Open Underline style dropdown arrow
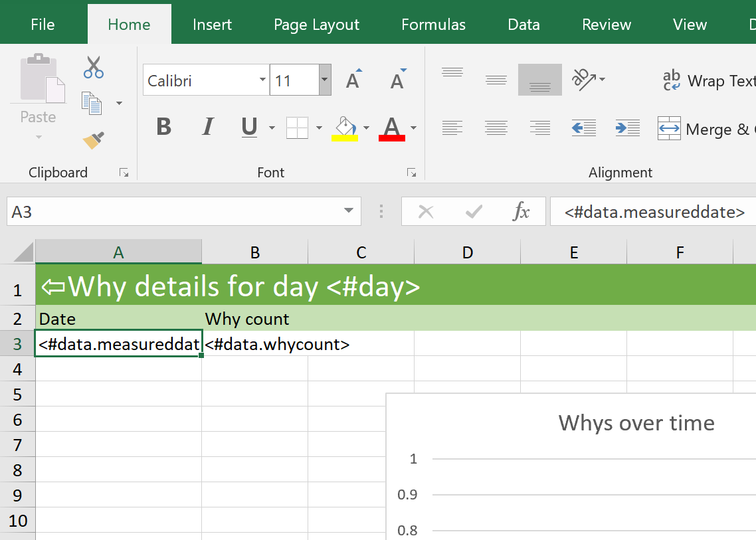Screen dimensions: 756x540 [x=272, y=128]
